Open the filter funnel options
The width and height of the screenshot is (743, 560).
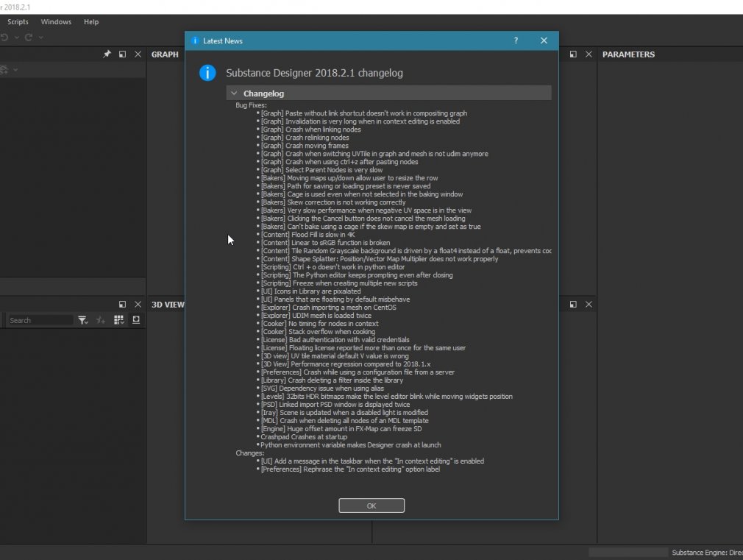point(83,320)
